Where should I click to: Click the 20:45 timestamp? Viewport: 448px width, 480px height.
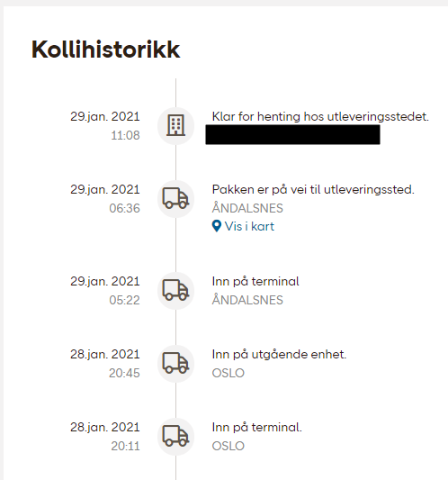[x=124, y=373]
